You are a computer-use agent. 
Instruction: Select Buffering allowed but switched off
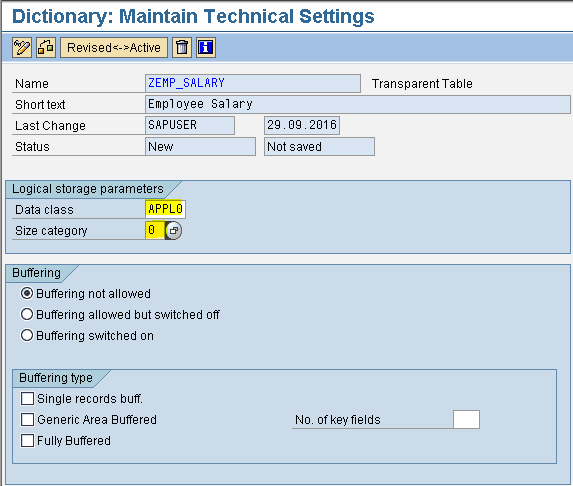27,314
